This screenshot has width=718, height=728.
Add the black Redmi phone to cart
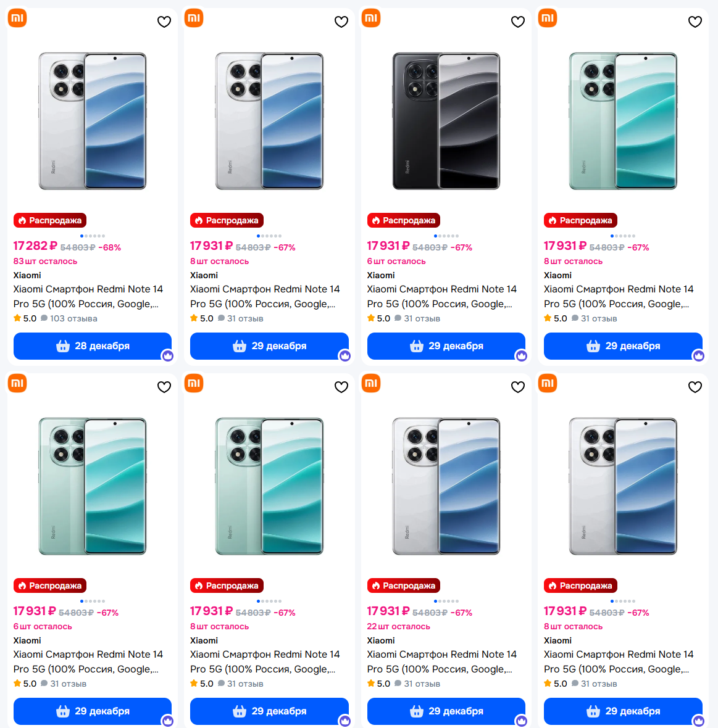pos(446,346)
